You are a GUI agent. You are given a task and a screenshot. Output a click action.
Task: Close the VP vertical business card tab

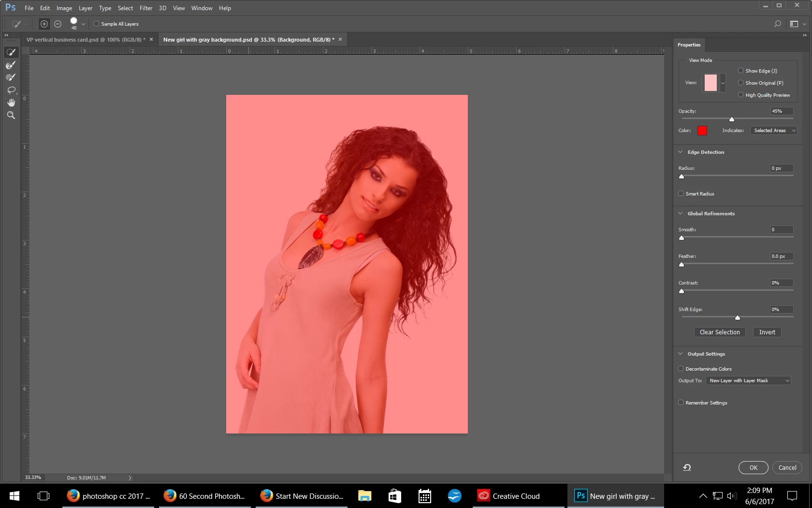coord(151,40)
